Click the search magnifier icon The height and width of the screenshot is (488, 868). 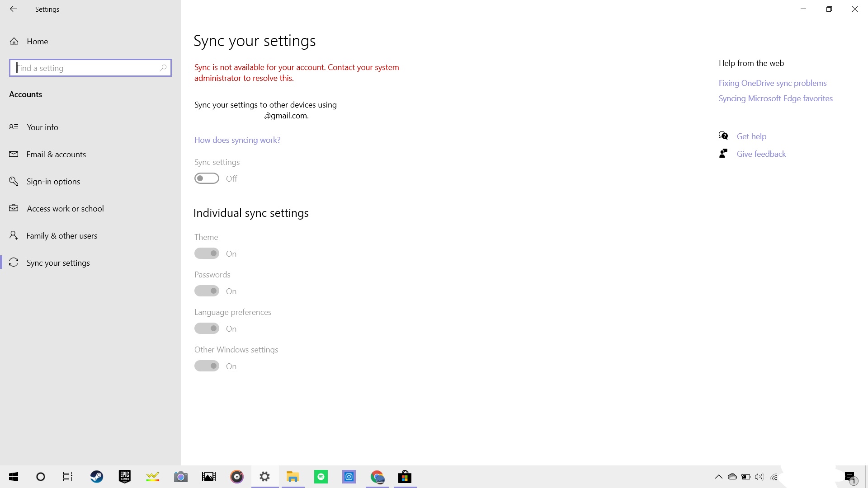pyautogui.click(x=163, y=68)
